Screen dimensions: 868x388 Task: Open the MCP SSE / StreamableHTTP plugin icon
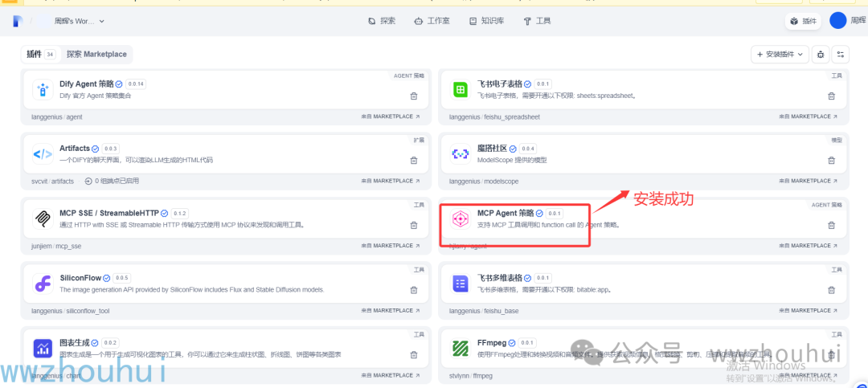(43, 219)
